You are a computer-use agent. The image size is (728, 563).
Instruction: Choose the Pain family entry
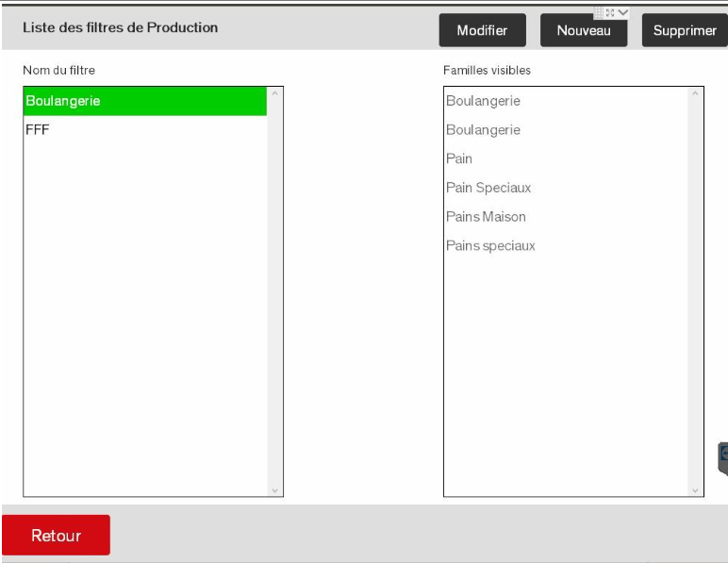[x=459, y=158]
